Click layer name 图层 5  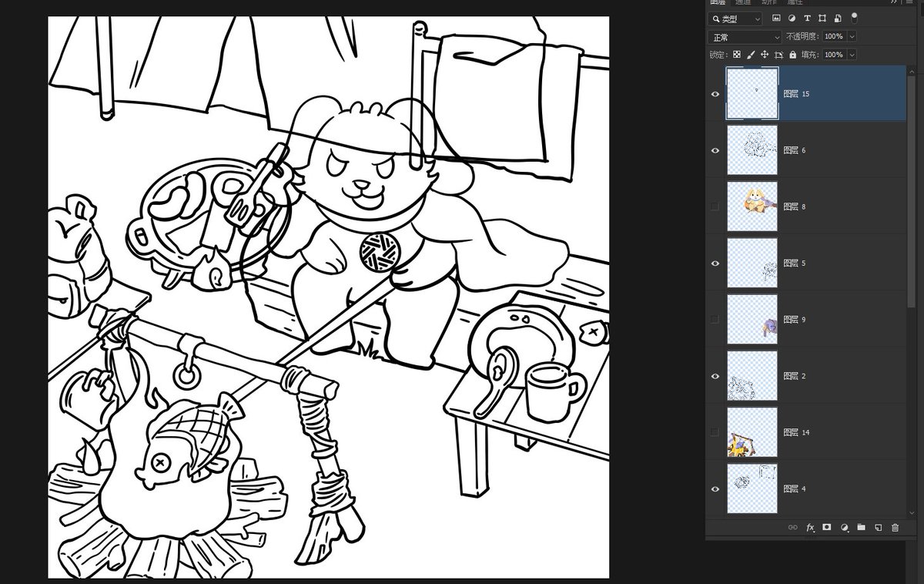[x=794, y=263]
